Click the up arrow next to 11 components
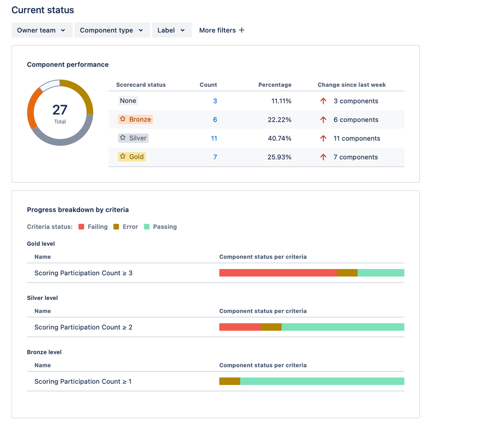The height and width of the screenshot is (429, 504). click(x=323, y=138)
